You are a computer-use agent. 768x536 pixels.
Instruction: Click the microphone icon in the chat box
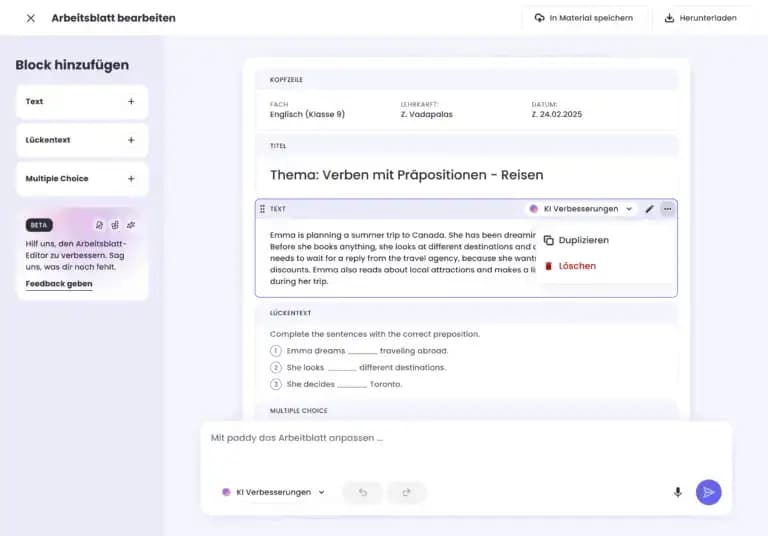(x=678, y=492)
